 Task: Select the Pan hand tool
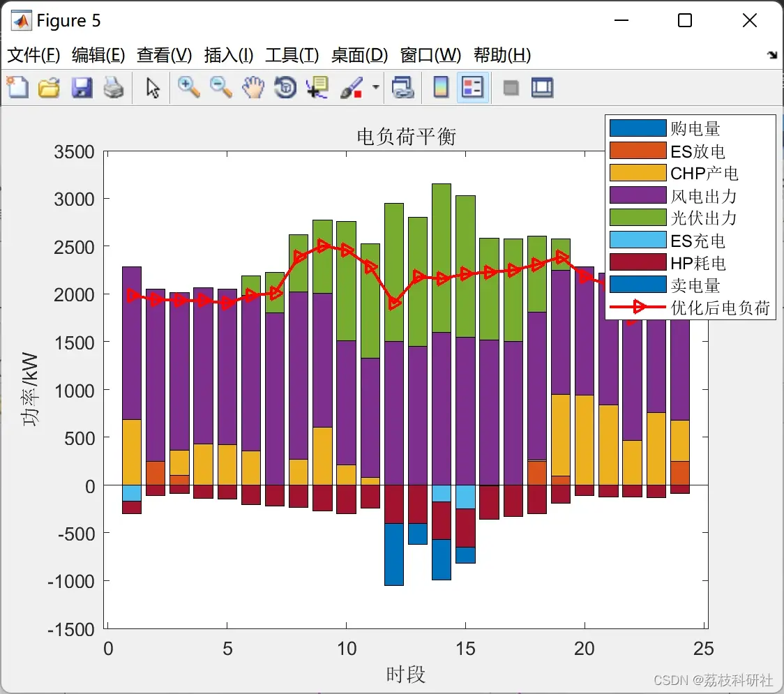tap(253, 87)
